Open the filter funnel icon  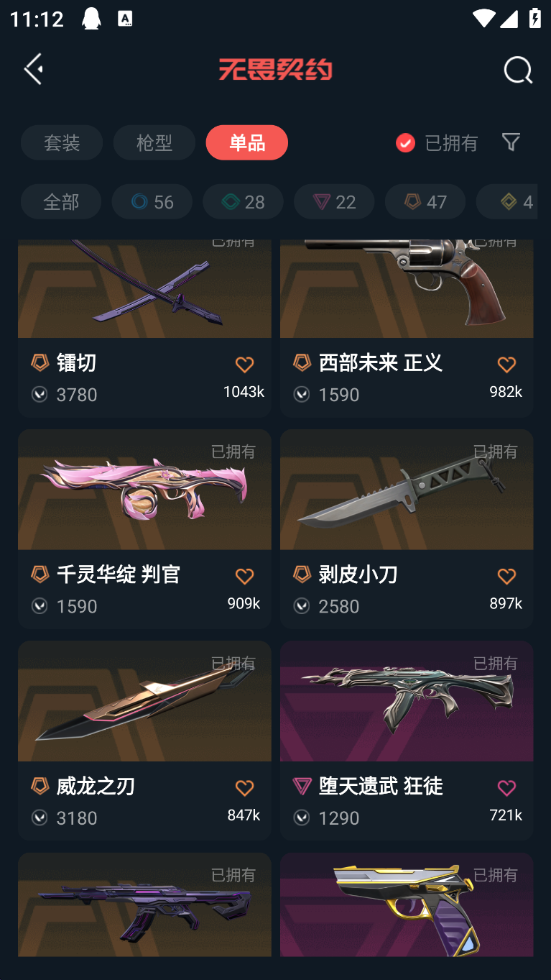coord(511,142)
